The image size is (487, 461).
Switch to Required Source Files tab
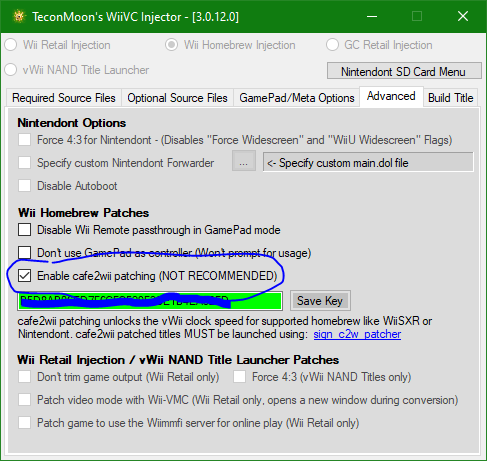pos(64,98)
